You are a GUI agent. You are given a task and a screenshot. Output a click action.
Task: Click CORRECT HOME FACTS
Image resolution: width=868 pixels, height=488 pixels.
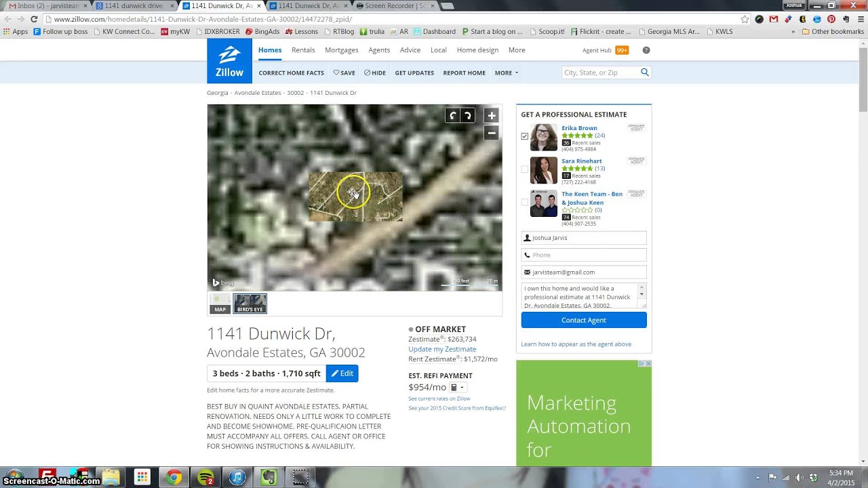pos(291,73)
